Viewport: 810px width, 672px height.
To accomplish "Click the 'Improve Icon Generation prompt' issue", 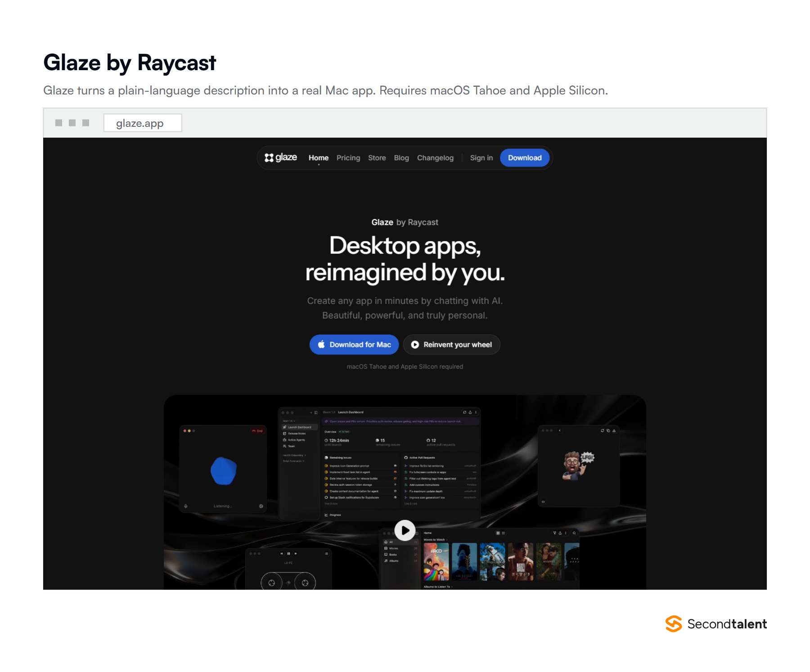I will coord(349,466).
